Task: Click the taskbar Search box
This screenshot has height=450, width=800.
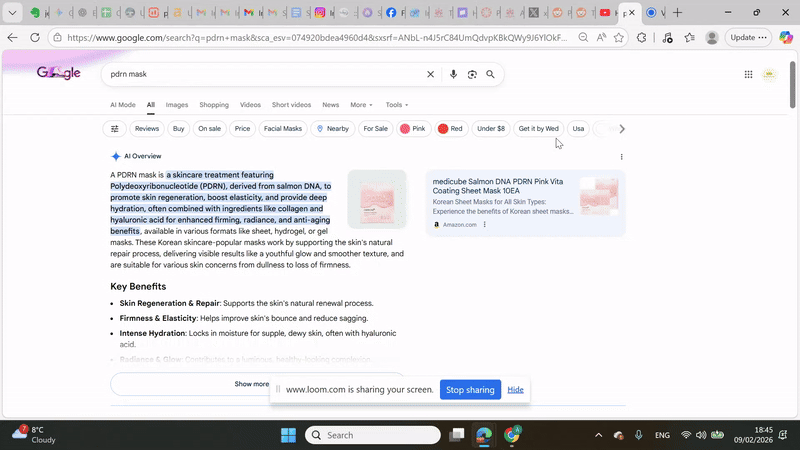Action: [x=373, y=435]
